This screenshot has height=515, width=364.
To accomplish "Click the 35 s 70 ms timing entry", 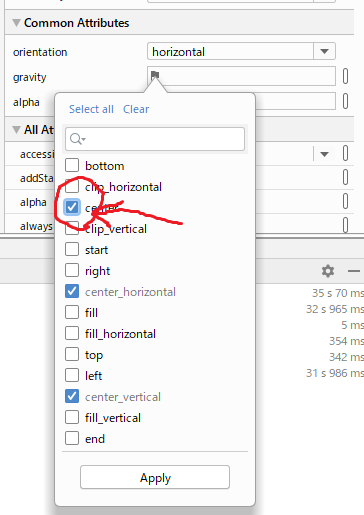I will pos(338,293).
